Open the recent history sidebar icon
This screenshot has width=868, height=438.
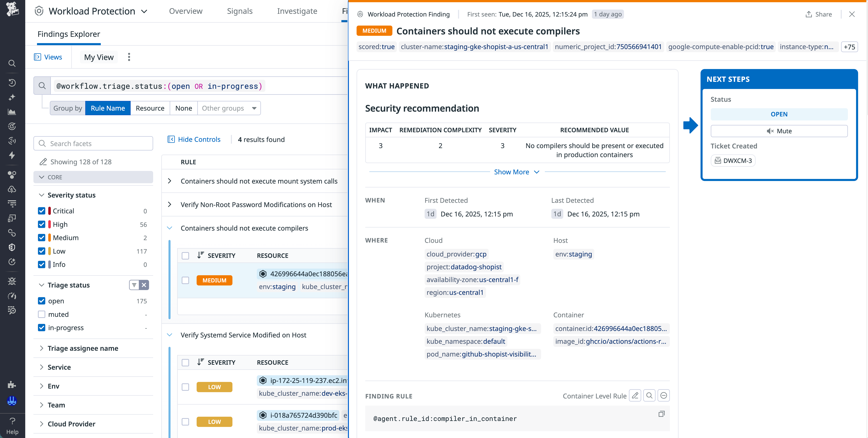point(12,82)
